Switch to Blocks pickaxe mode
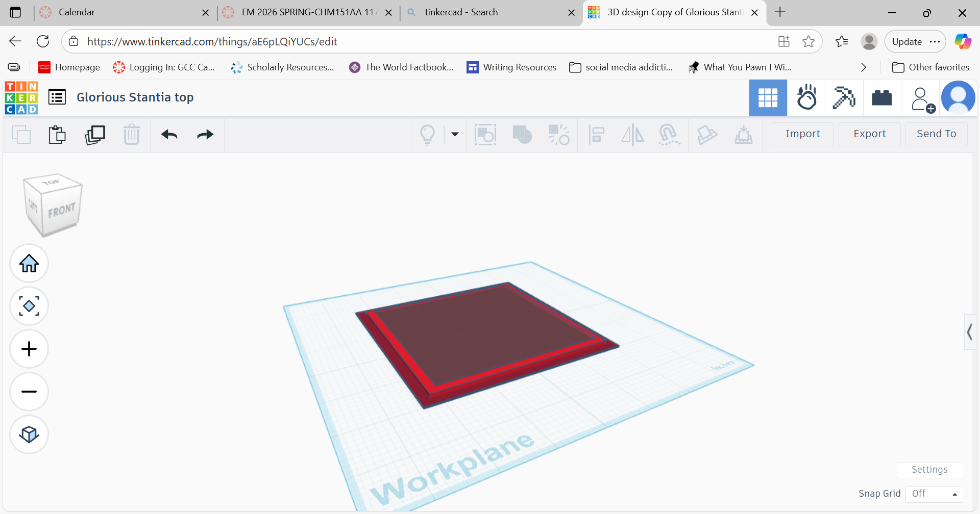This screenshot has height=514, width=980. [x=844, y=98]
